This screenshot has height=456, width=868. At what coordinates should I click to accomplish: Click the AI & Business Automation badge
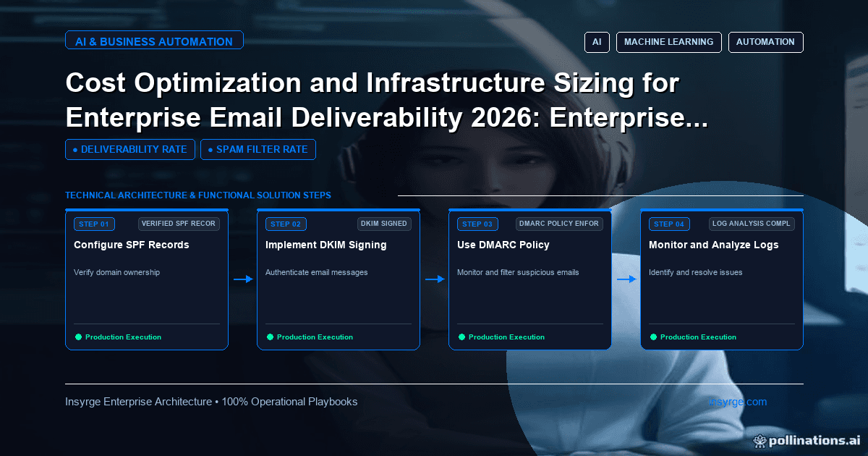pyautogui.click(x=154, y=41)
